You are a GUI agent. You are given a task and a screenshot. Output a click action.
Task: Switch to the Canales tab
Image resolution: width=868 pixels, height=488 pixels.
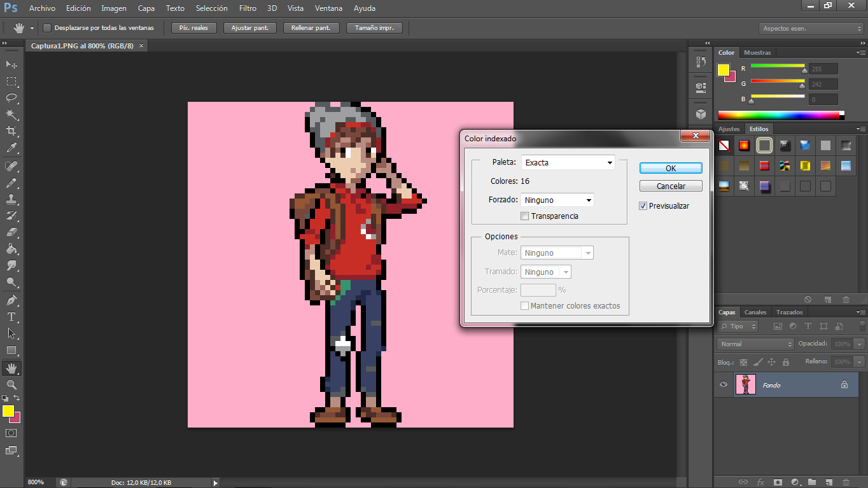tap(755, 312)
